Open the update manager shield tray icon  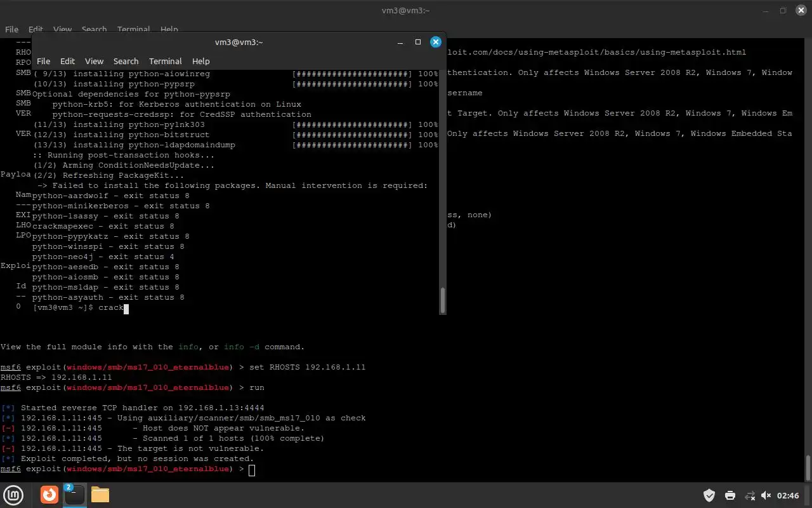pos(709,495)
